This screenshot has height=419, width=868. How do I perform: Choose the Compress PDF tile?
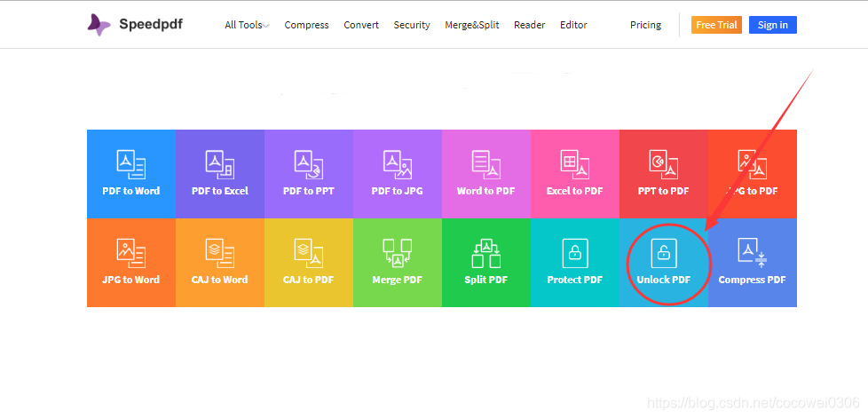[x=752, y=262]
